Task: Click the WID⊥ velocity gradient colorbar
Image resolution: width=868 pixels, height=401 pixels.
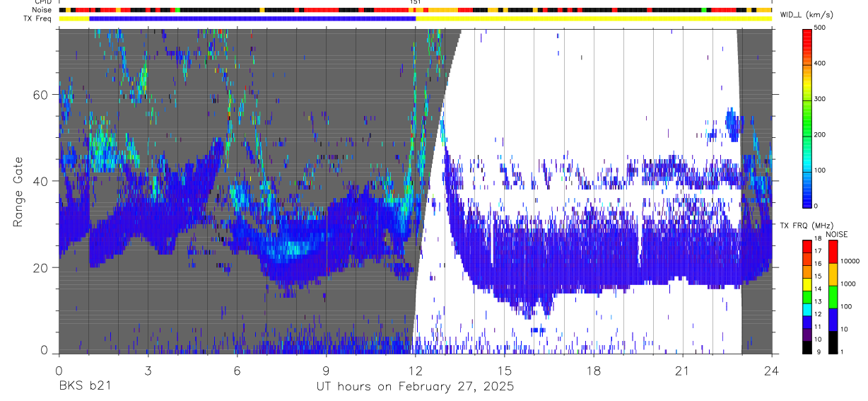Action: (808, 117)
